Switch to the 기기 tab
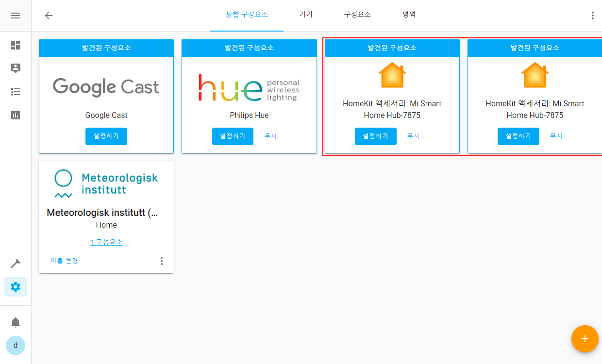Image resolution: width=602 pixels, height=364 pixels. (x=306, y=15)
